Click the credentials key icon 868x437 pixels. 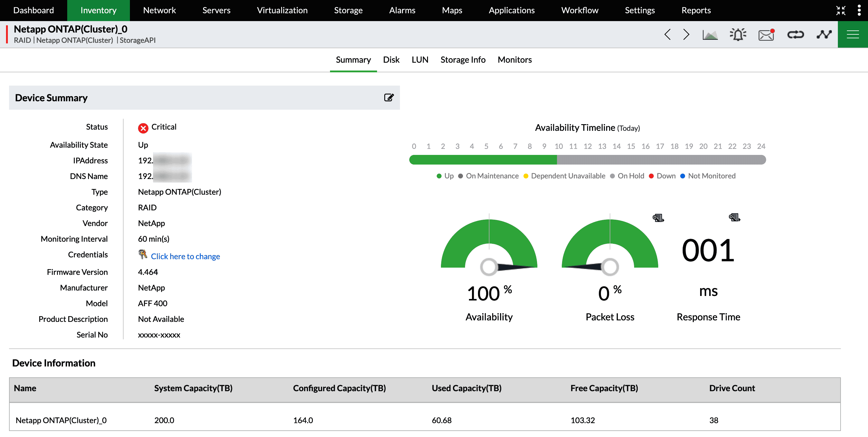point(143,255)
